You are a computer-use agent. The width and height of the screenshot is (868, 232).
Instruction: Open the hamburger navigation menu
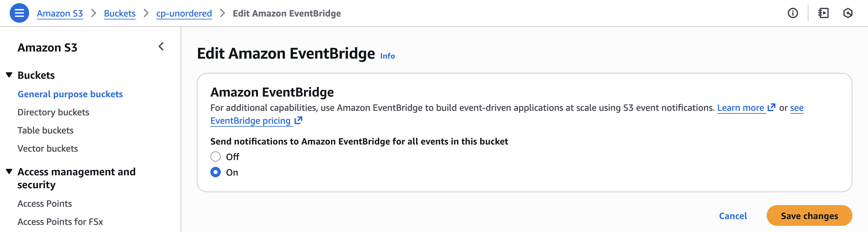[19, 13]
